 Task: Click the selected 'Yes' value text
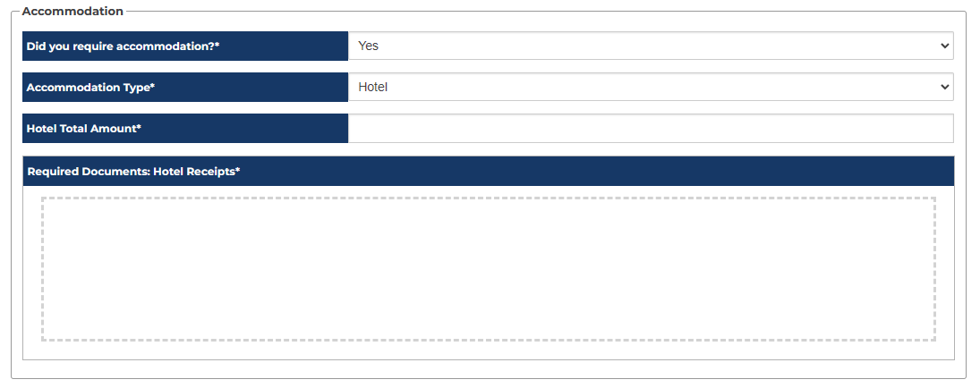(368, 46)
